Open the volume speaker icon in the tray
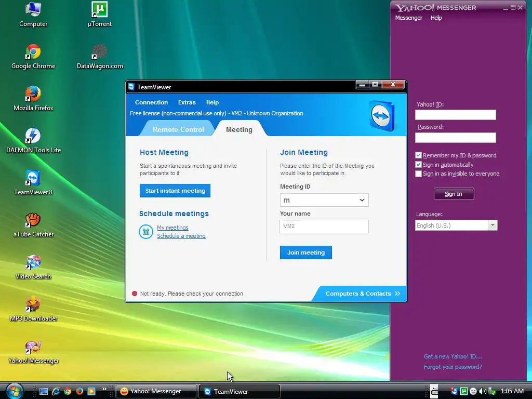 coord(483,391)
